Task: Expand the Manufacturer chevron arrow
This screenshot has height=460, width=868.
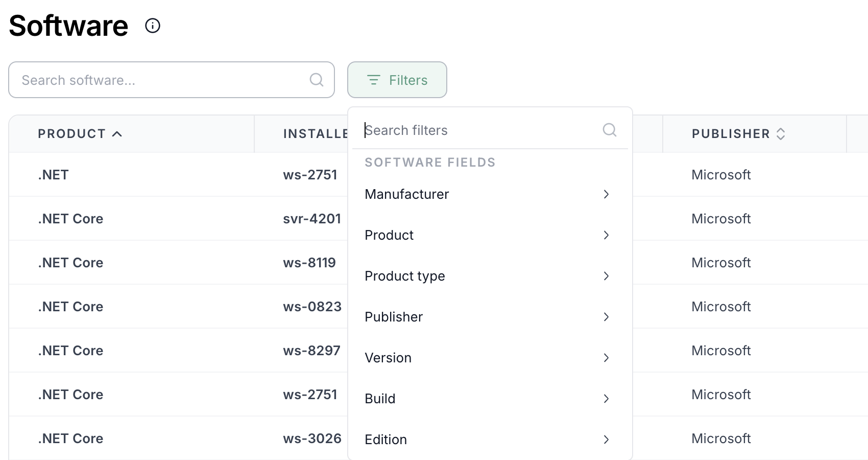Action: click(x=606, y=194)
